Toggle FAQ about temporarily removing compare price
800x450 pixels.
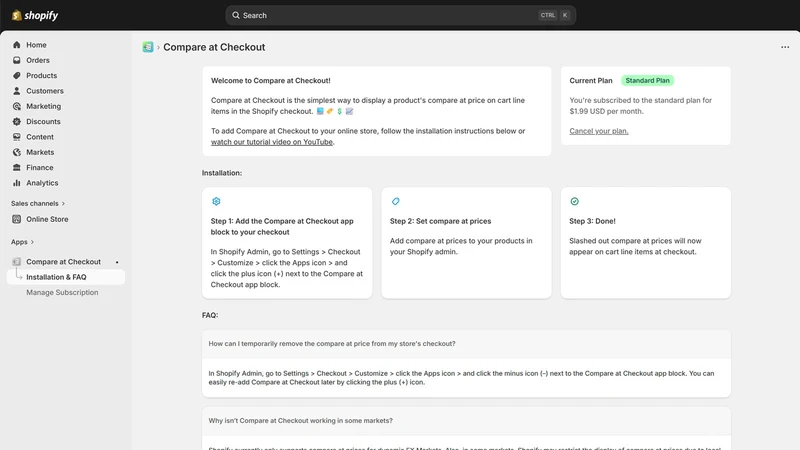pos(466,344)
